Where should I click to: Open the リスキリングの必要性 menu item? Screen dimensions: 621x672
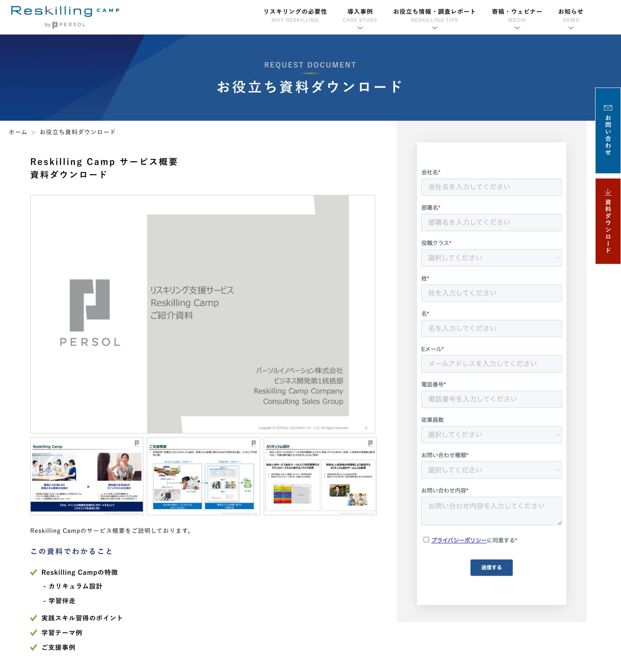point(295,15)
